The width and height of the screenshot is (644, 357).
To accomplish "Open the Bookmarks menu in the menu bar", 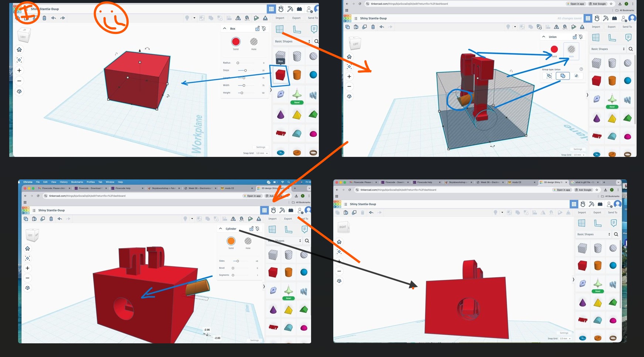I will (x=77, y=182).
